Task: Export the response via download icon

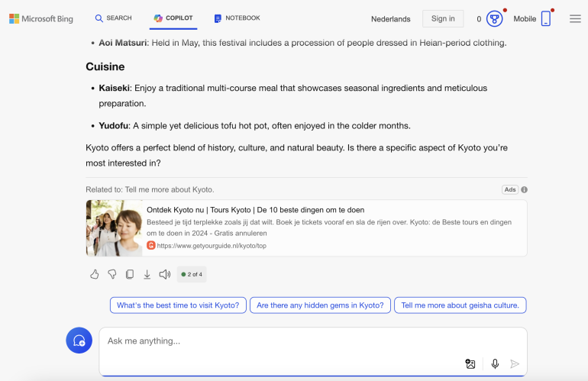Action: (x=147, y=275)
